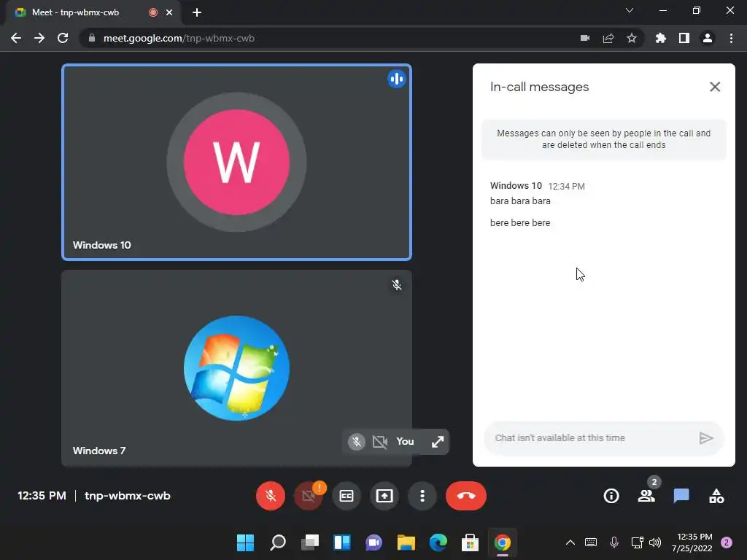
Task: Open Microsoft Store on taskbar
Action: 471,542
